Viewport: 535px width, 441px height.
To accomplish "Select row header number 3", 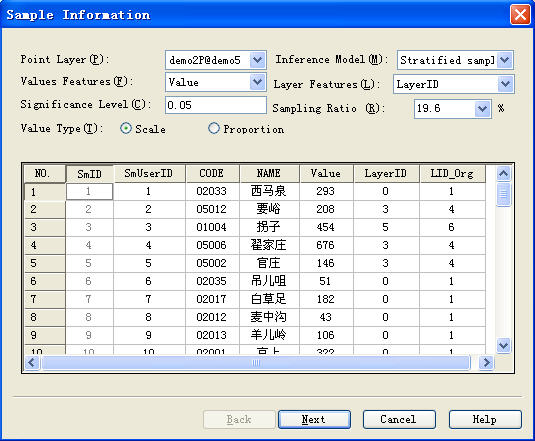I will click(x=45, y=227).
